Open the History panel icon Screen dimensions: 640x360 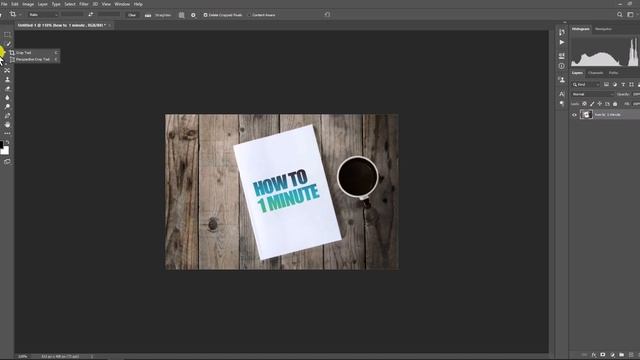coord(562,32)
